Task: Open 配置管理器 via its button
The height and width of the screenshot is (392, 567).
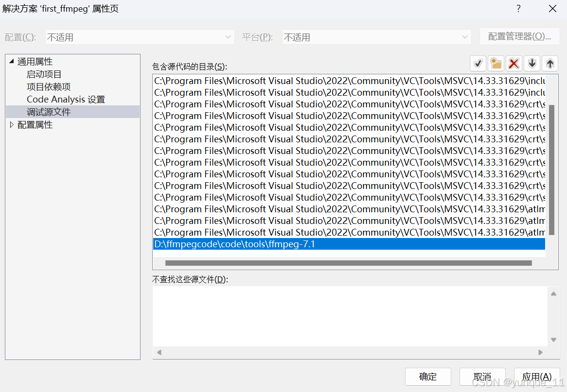Action: click(x=519, y=36)
